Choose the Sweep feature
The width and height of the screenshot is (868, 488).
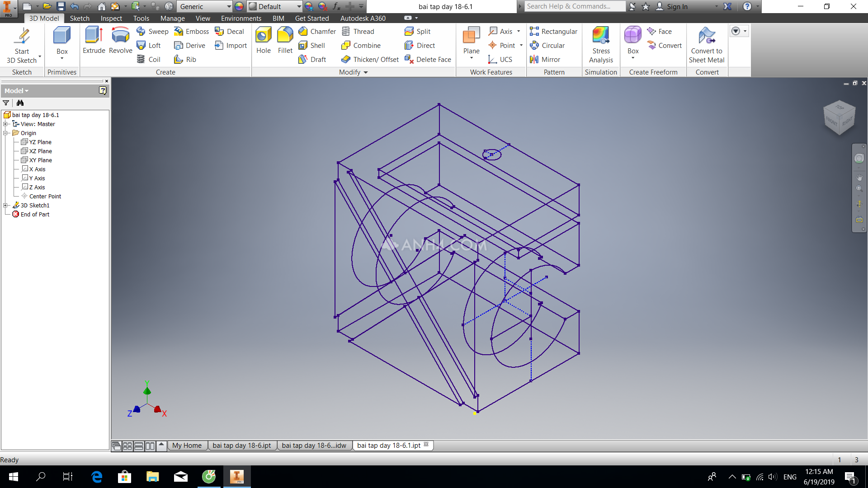point(153,31)
